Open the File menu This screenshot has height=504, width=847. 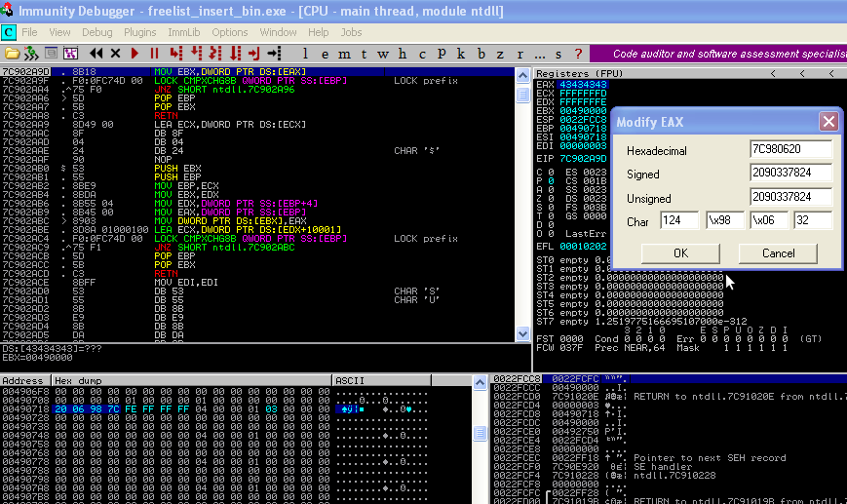pos(29,32)
